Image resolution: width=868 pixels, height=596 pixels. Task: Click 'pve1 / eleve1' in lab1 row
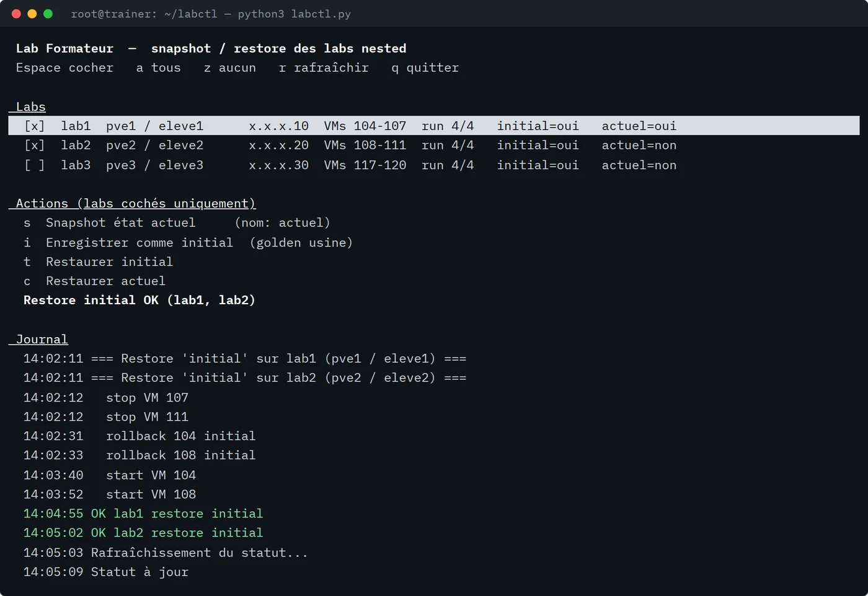155,126
